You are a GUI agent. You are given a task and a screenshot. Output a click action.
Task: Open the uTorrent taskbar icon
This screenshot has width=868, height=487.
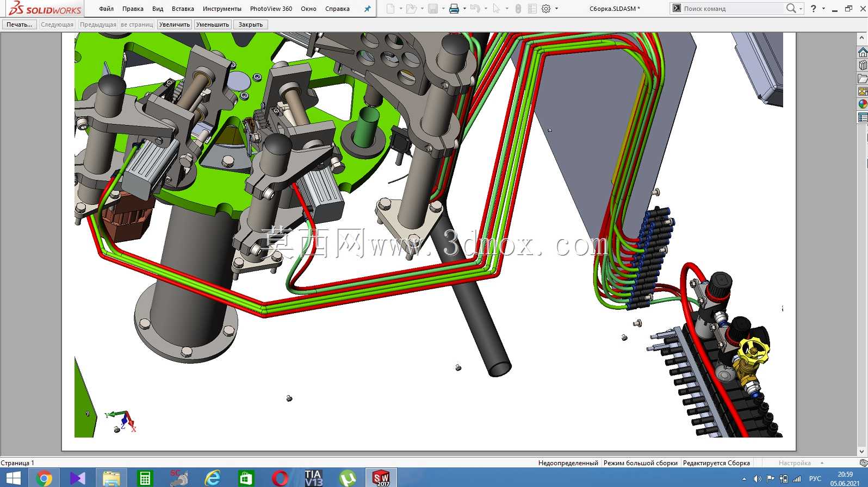click(348, 478)
